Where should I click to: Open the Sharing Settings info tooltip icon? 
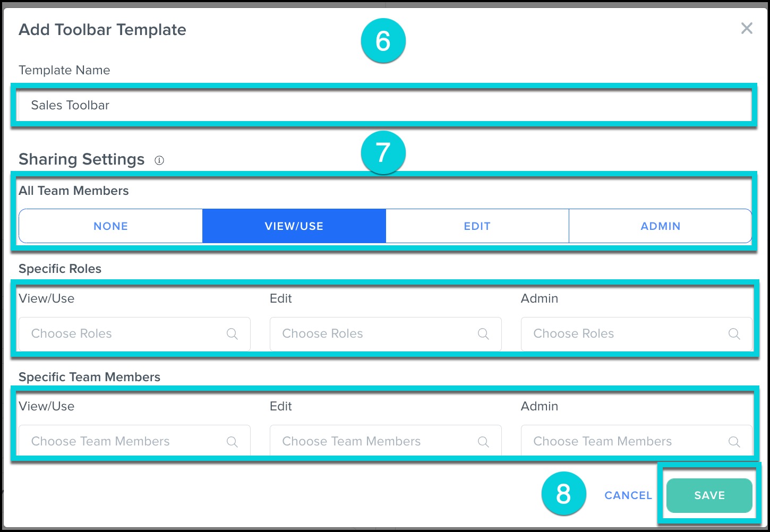(159, 160)
